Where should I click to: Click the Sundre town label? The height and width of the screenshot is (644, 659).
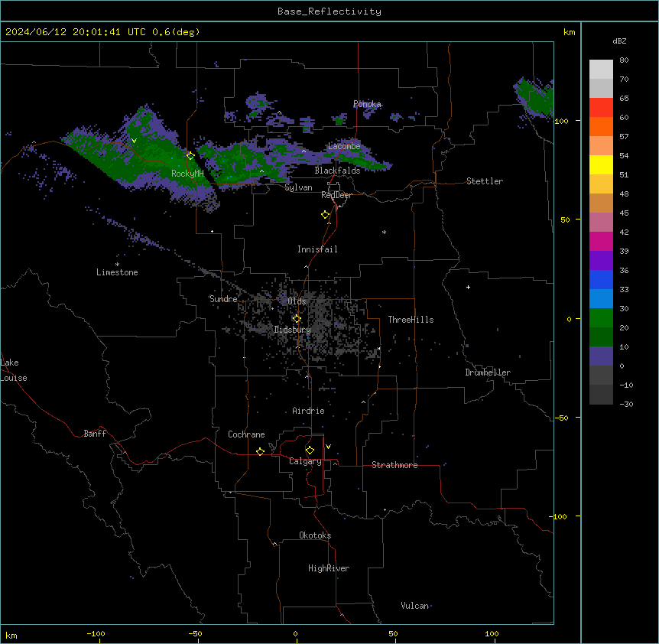pyautogui.click(x=223, y=299)
